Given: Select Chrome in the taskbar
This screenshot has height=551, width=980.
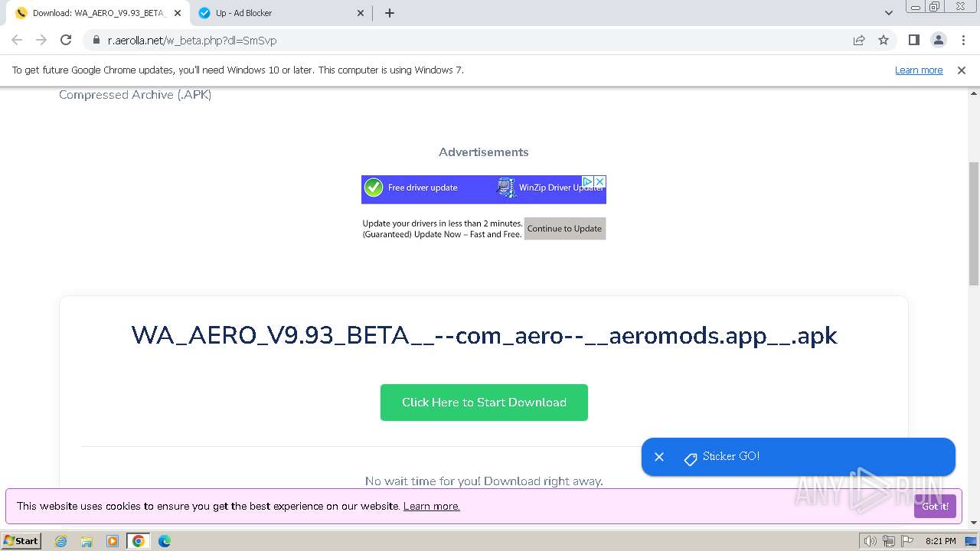Looking at the screenshot, I should click(x=139, y=541).
